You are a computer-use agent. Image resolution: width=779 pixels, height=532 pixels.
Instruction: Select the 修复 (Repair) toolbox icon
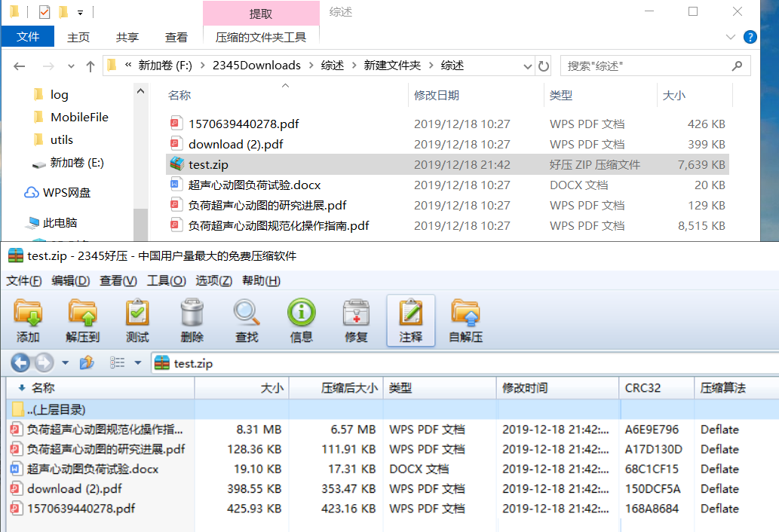pyautogui.click(x=355, y=318)
